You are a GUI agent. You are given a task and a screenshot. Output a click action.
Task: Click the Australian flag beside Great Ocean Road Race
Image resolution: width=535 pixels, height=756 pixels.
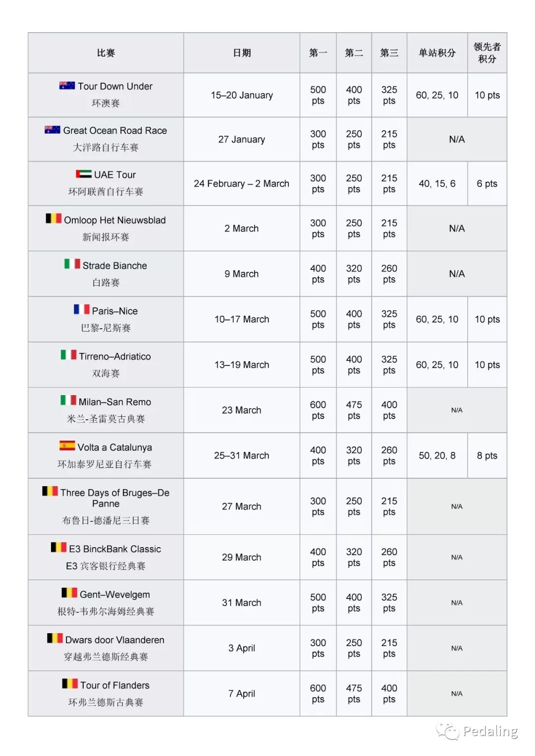(x=53, y=130)
